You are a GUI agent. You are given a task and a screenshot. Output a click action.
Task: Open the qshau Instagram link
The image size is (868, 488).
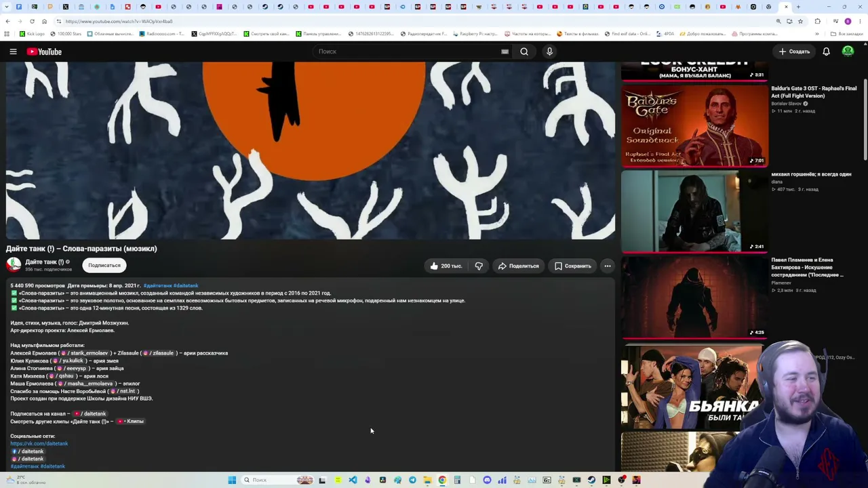pyautogui.click(x=62, y=376)
